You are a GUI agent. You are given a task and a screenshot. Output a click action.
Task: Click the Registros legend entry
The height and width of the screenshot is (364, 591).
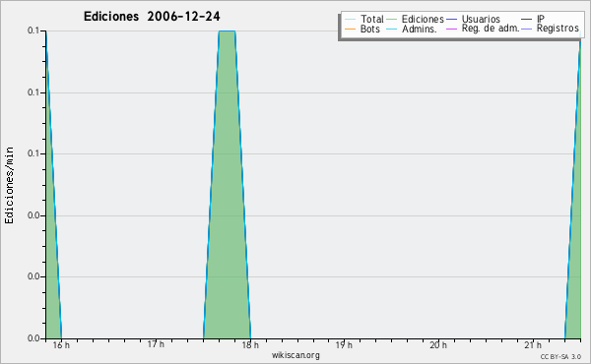[550, 29]
